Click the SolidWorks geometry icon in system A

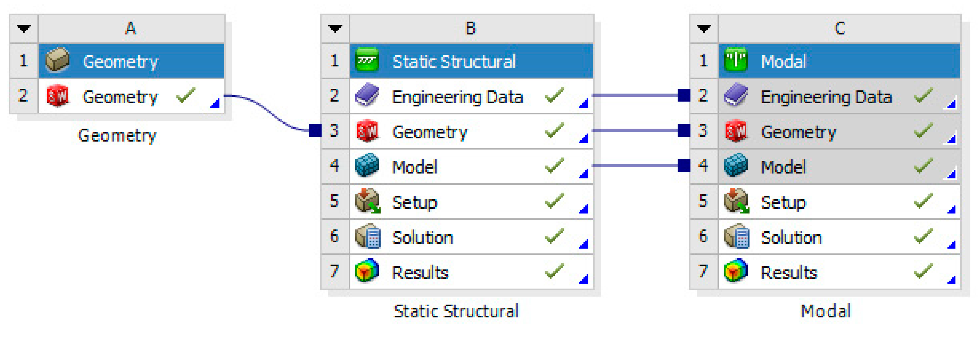point(57,96)
